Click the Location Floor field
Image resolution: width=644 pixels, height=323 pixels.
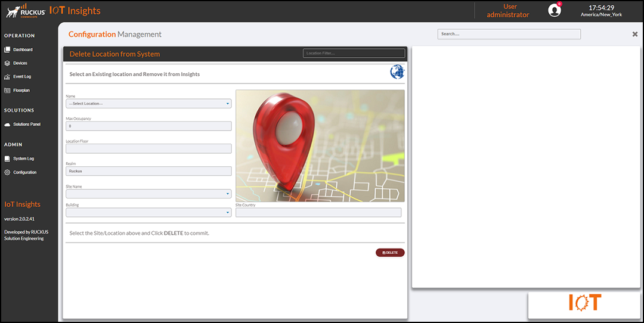pyautogui.click(x=148, y=148)
